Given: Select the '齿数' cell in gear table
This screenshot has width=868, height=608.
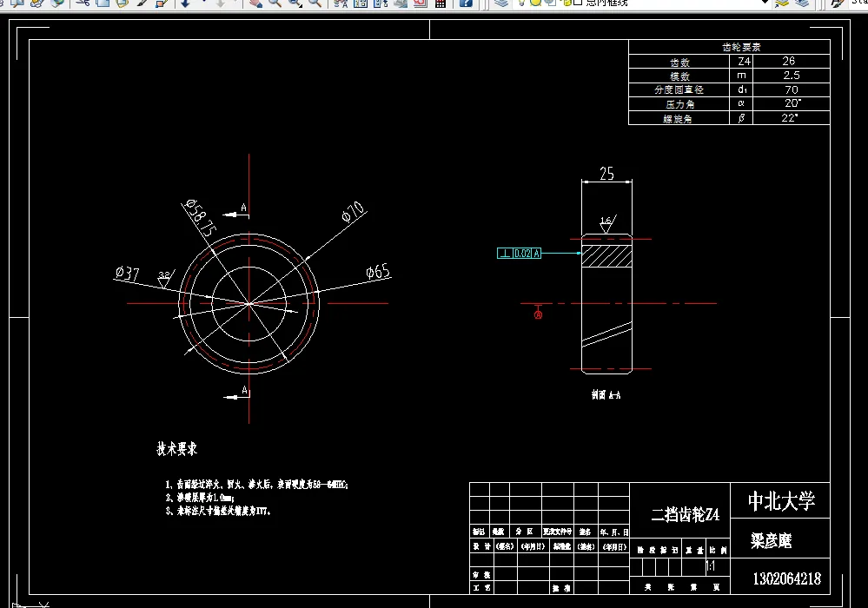Looking at the screenshot, I should [679, 62].
